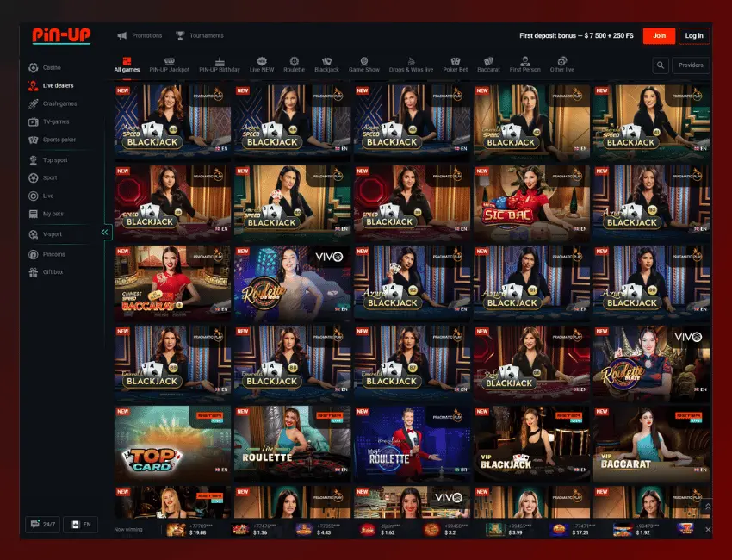Open Tournaments page
The width and height of the screenshot is (732, 560).
(199, 35)
